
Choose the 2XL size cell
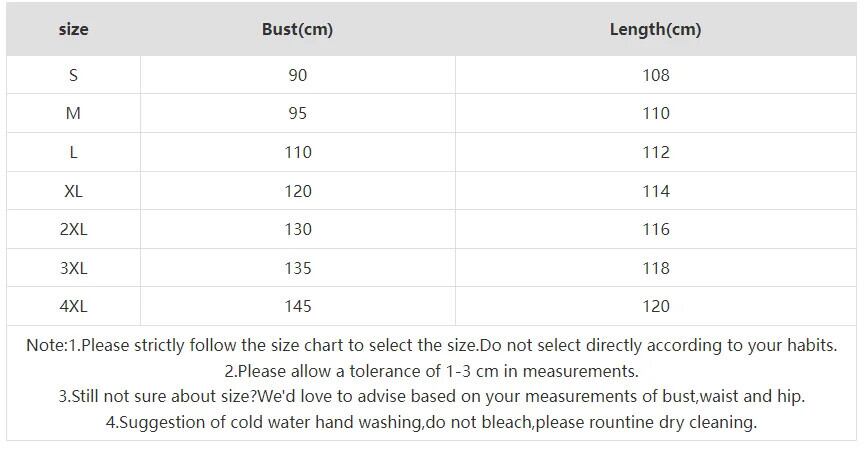coord(73,229)
